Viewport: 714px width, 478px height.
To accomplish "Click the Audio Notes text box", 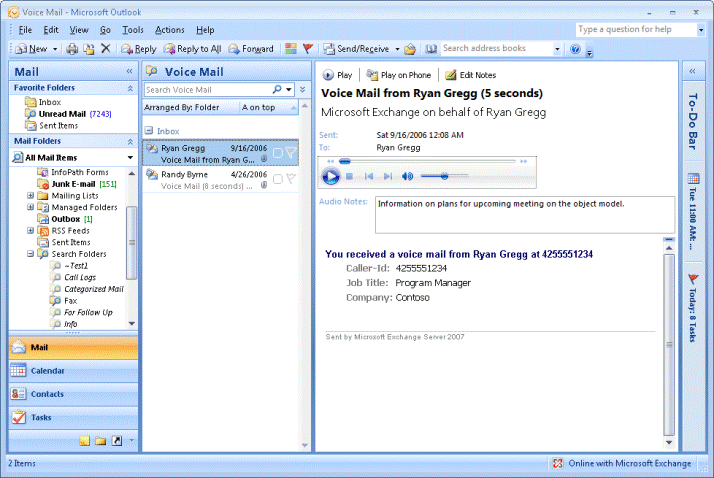I will pyautogui.click(x=525, y=214).
